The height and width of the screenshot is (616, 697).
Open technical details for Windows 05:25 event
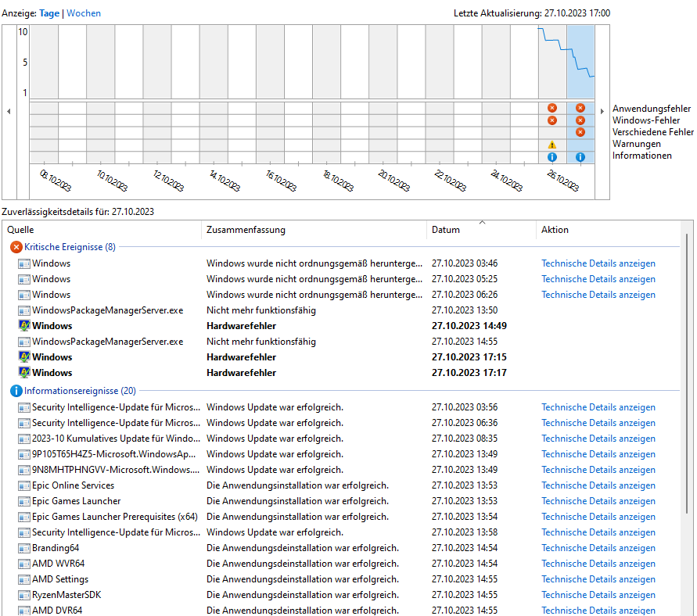click(598, 279)
